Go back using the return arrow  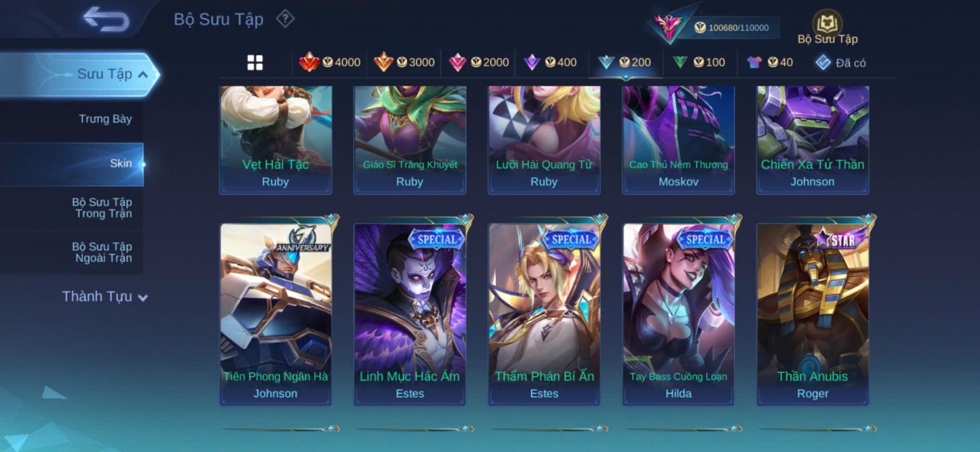106,18
